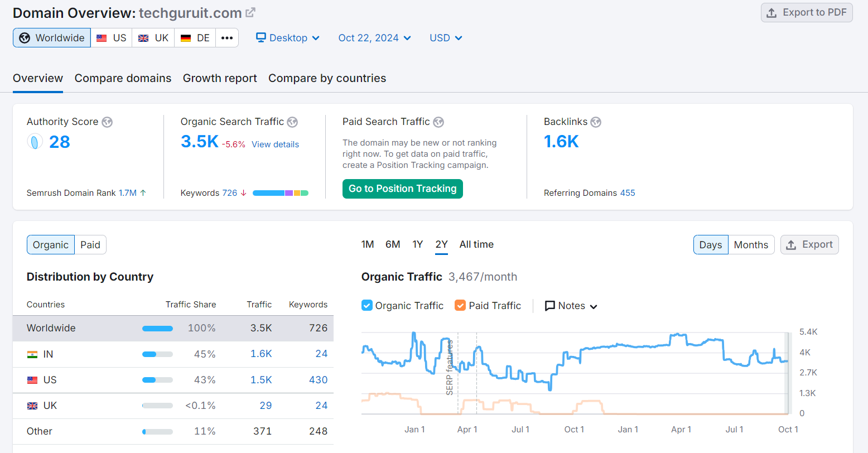The height and width of the screenshot is (453, 868).
Task: Click UK flag in country table
Action: click(x=32, y=406)
